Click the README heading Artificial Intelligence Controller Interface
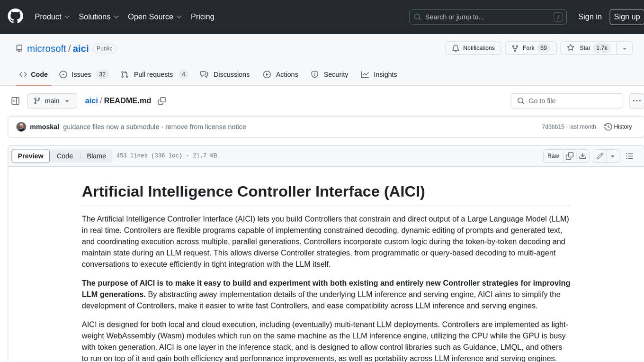Screen dimensions: 644x362 pos(253,191)
